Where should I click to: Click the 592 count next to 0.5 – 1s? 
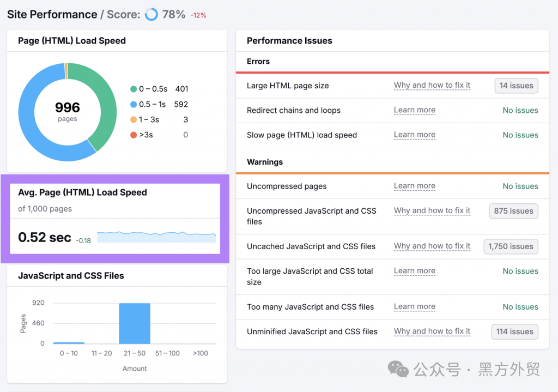pos(181,104)
